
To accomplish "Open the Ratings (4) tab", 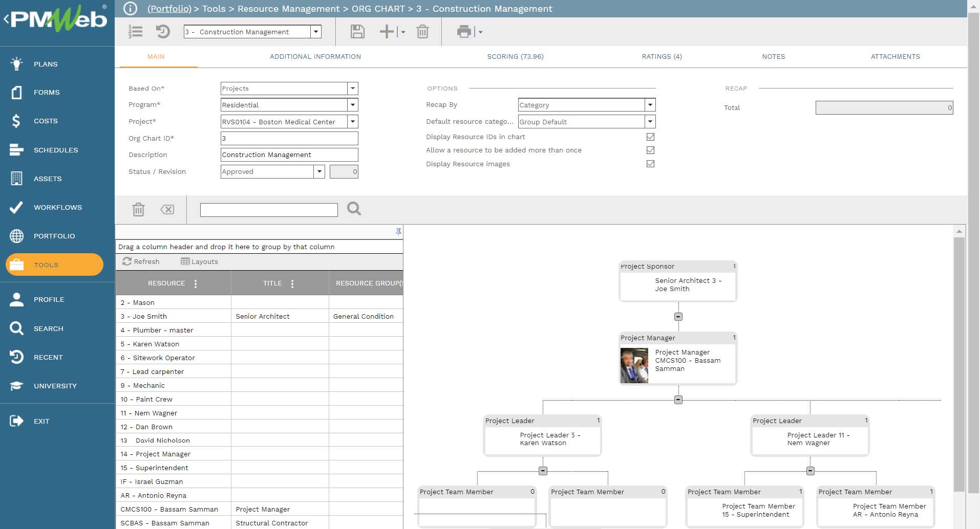I will pos(662,57).
